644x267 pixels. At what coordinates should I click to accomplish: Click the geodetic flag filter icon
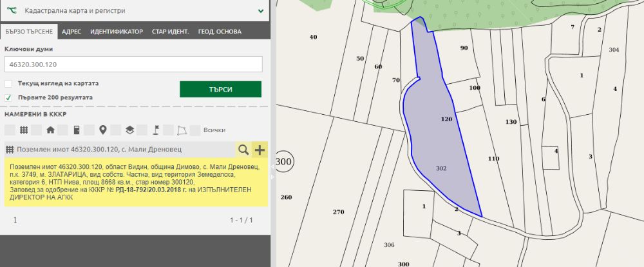pos(156,130)
